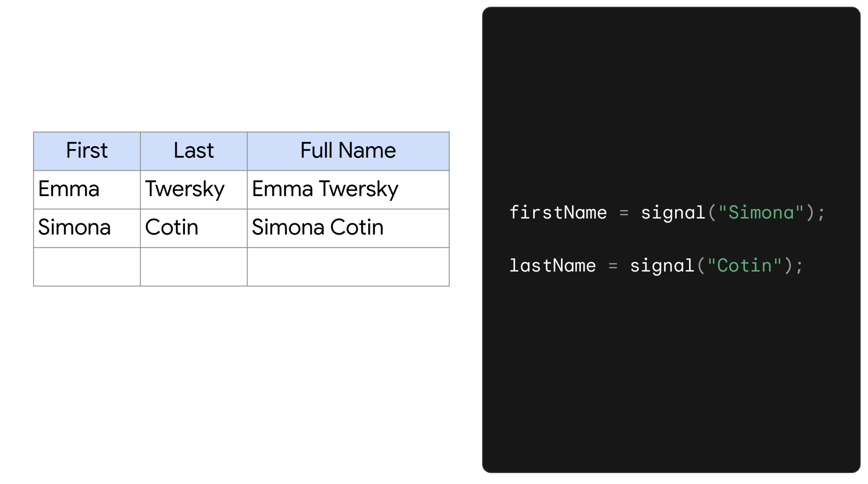The image size is (868, 484).
Task: Click the empty Last cell in last row
Action: (194, 267)
